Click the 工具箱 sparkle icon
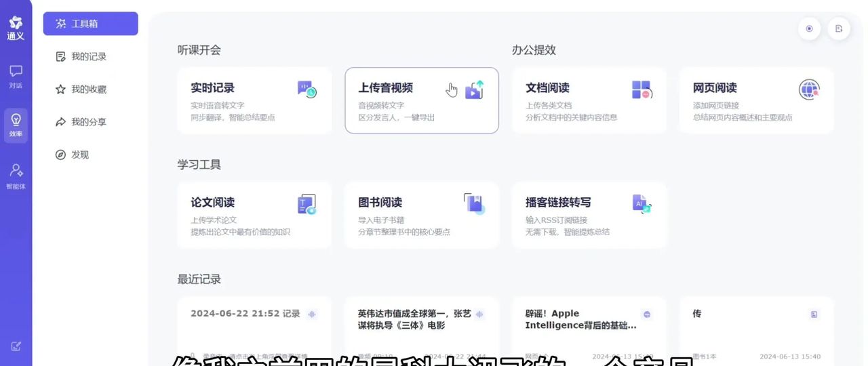The width and height of the screenshot is (868, 366). click(61, 24)
